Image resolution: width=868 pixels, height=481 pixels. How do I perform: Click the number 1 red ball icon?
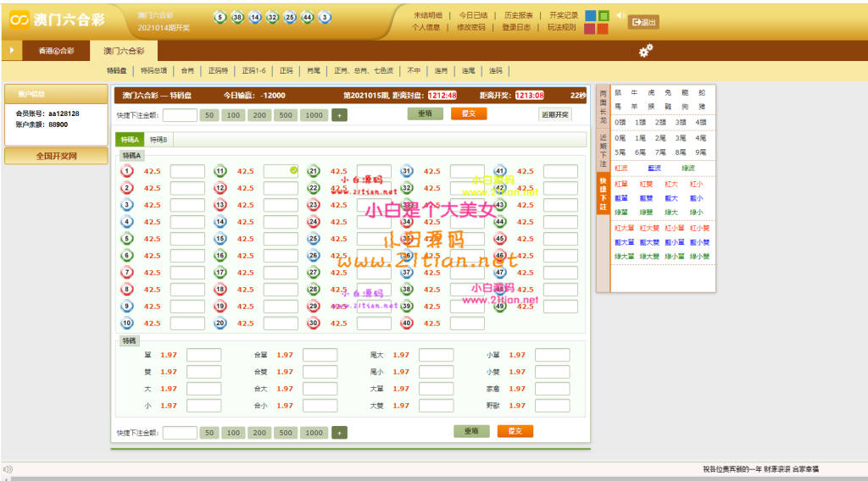click(x=127, y=171)
